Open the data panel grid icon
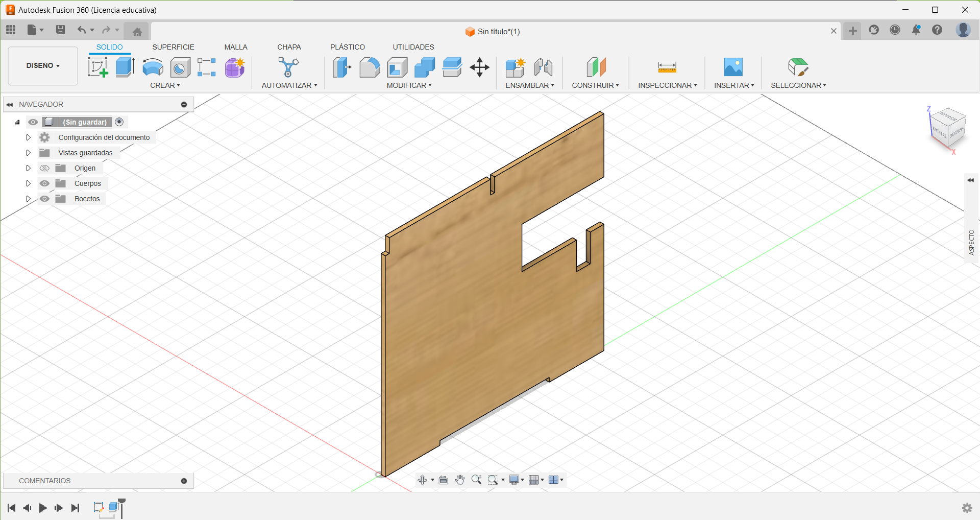The width and height of the screenshot is (980, 520). coord(11,30)
